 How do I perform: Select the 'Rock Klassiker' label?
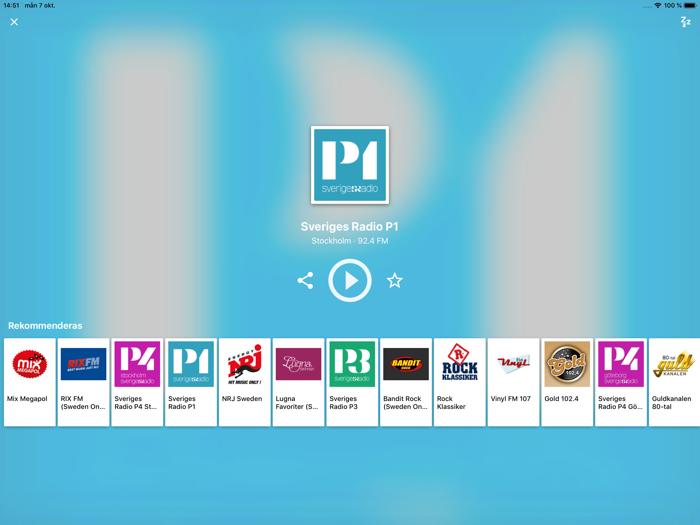tap(451, 403)
